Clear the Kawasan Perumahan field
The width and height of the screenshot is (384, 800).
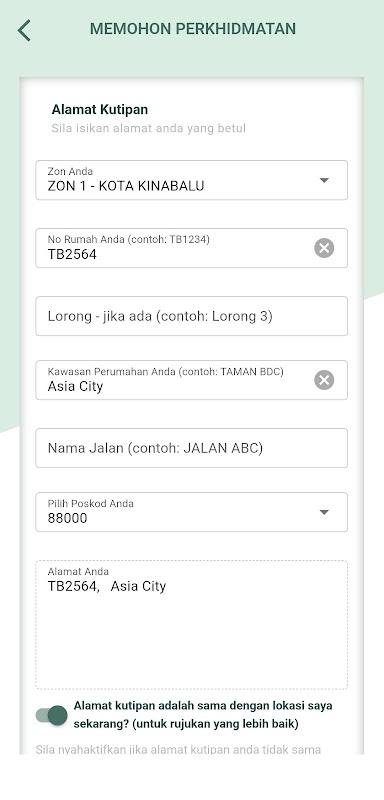[x=324, y=380]
